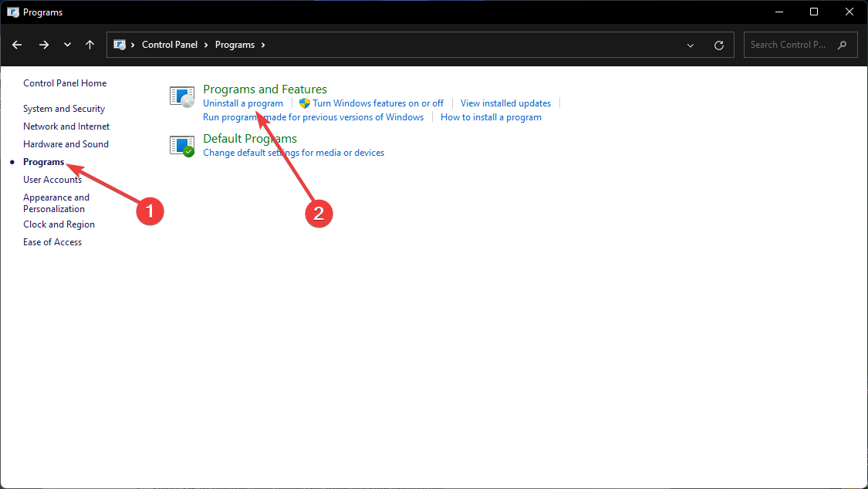Select Programs in the address breadcrumb
Image resolution: width=868 pixels, height=489 pixels.
(x=235, y=45)
